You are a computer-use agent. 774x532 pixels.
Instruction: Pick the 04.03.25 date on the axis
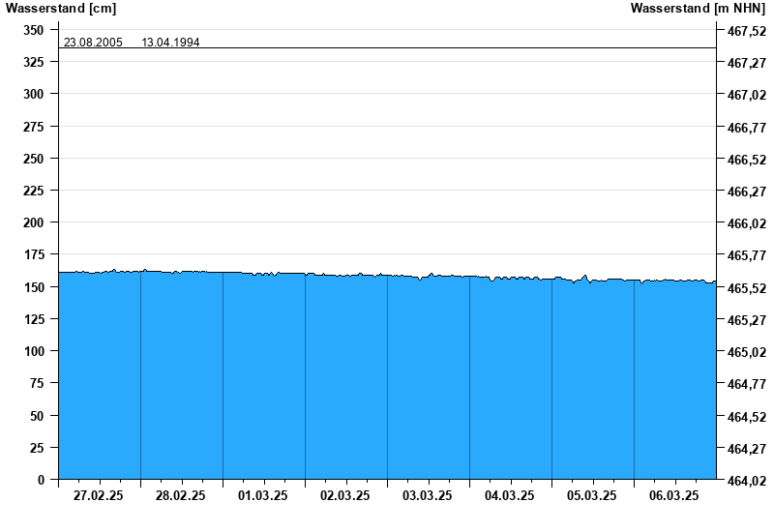510,495
